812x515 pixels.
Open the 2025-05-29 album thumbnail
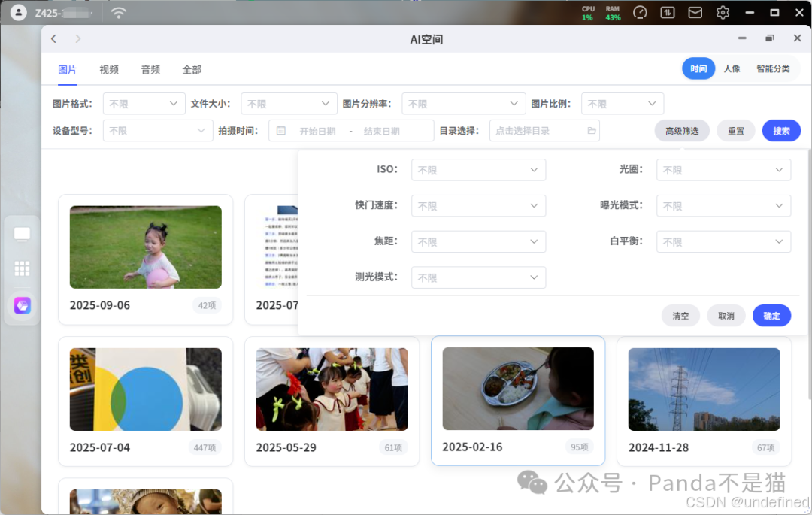coord(332,389)
